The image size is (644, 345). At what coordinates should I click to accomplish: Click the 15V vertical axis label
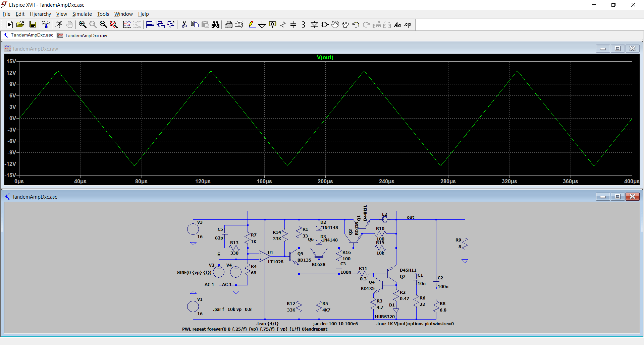point(11,61)
